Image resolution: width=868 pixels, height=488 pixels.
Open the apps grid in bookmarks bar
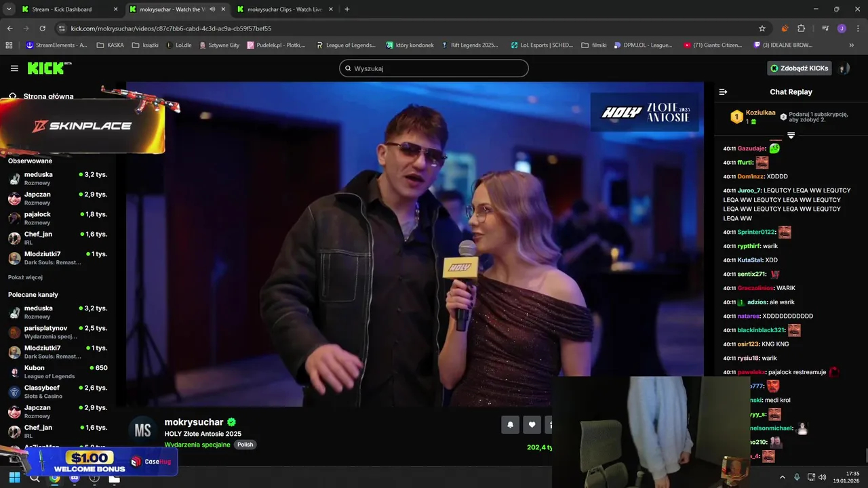point(9,45)
